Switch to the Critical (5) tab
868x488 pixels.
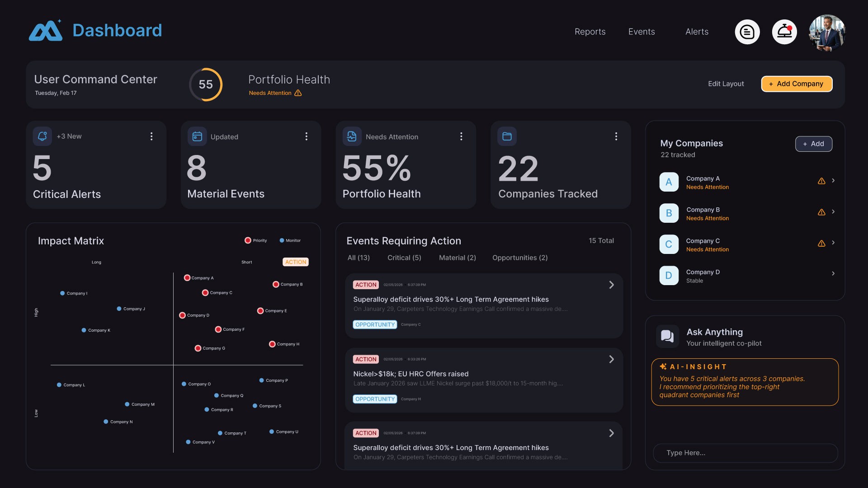pos(404,258)
